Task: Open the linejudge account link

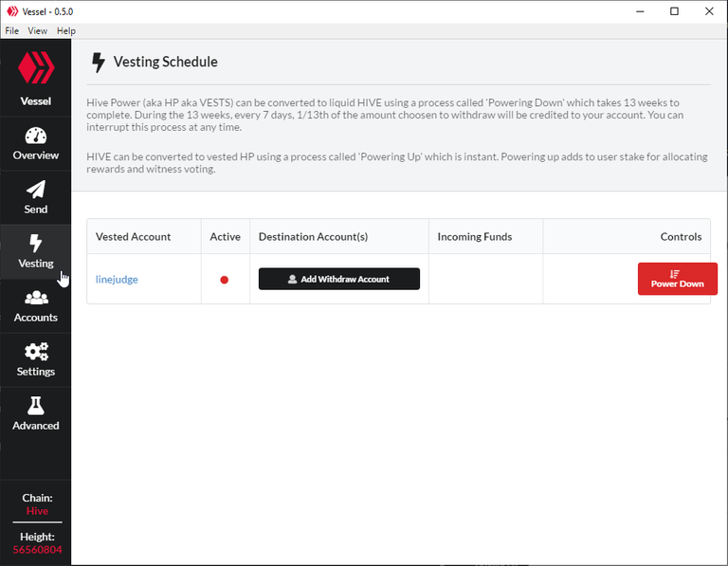Action: tap(117, 279)
